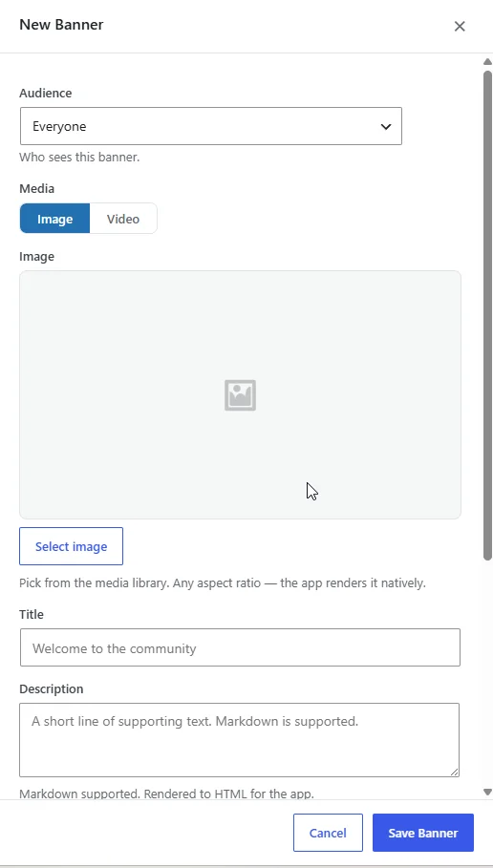This screenshot has width=493, height=868.
Task: Focus the Title field 'Welcome to the community'
Action: 240,647
